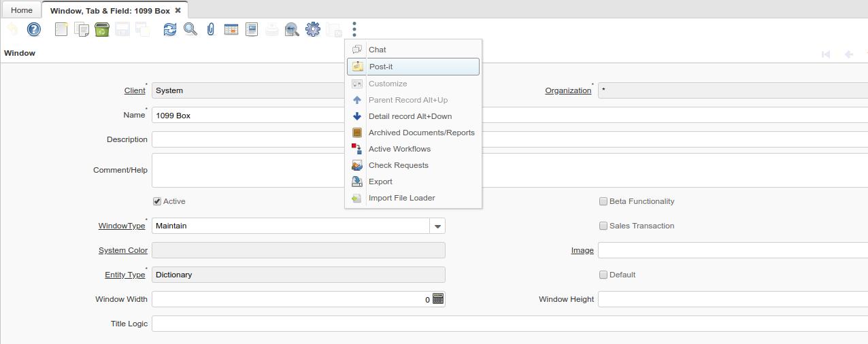Click the System Color field
Image resolution: width=868 pixels, height=344 pixels.
(298, 250)
